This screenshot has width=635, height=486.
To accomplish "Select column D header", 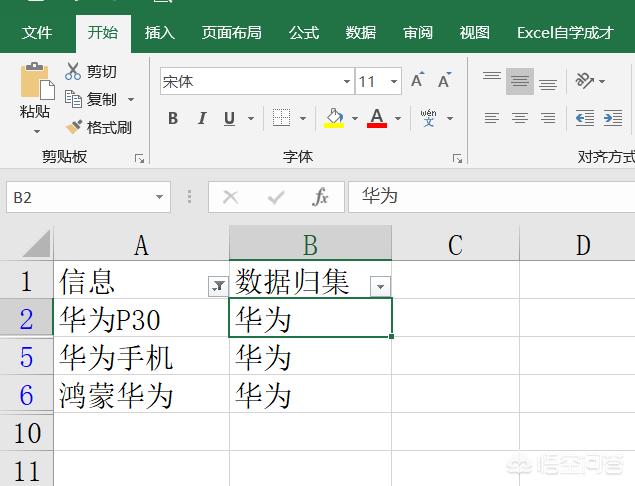I will pyautogui.click(x=577, y=244).
